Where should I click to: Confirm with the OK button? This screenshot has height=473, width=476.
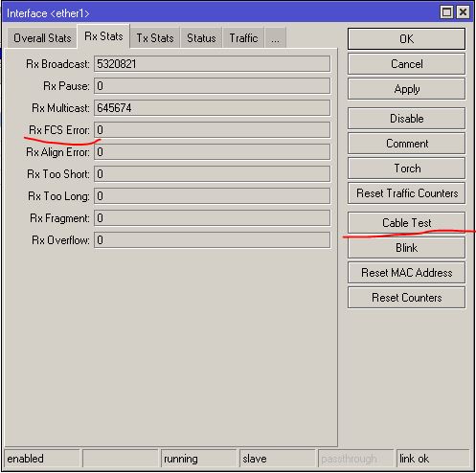(x=406, y=39)
